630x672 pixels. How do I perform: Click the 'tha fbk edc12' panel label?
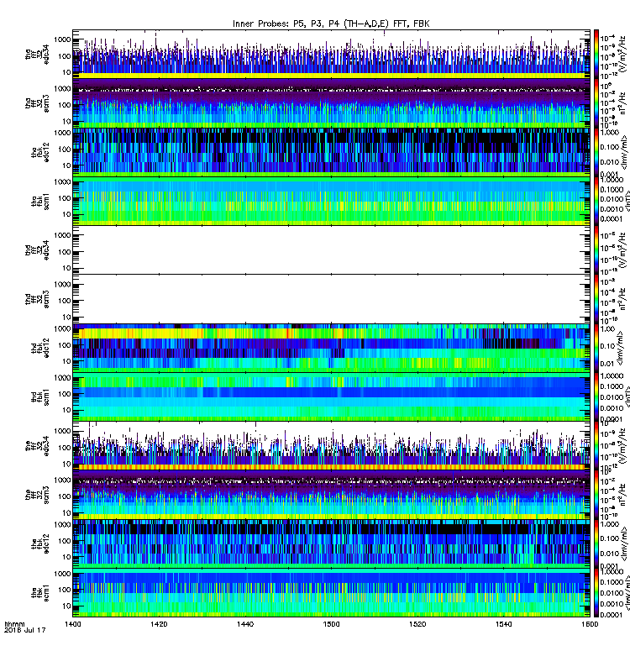40,153
